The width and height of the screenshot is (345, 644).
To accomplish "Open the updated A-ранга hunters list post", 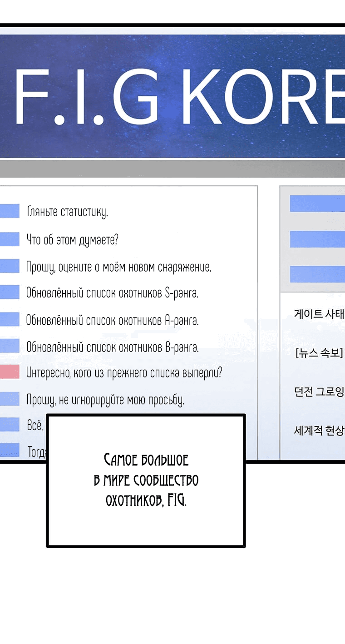I will (112, 321).
